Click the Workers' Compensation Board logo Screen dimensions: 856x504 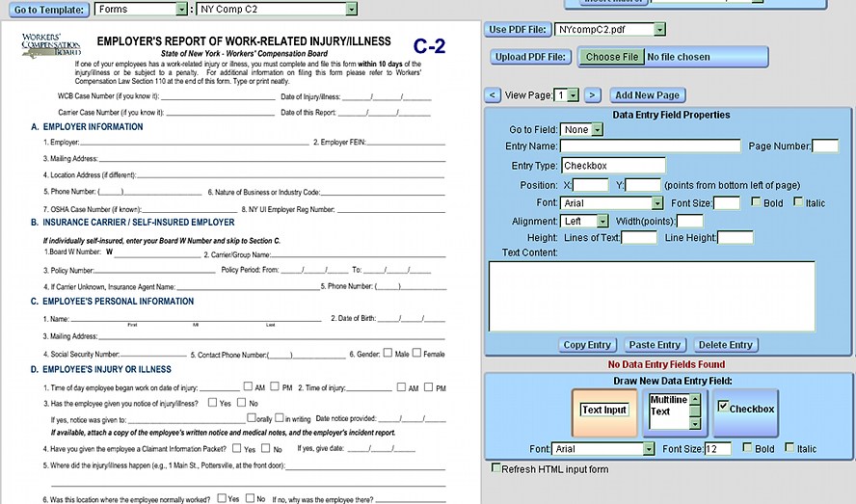pos(51,45)
